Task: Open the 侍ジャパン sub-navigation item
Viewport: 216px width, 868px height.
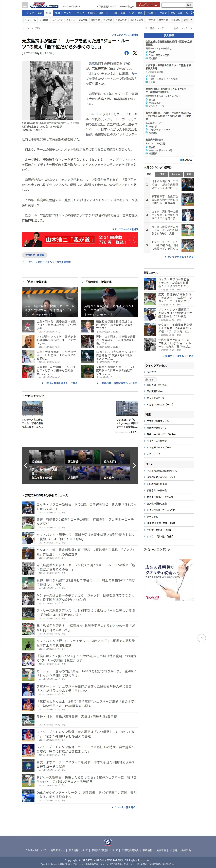Action: pos(57,20)
